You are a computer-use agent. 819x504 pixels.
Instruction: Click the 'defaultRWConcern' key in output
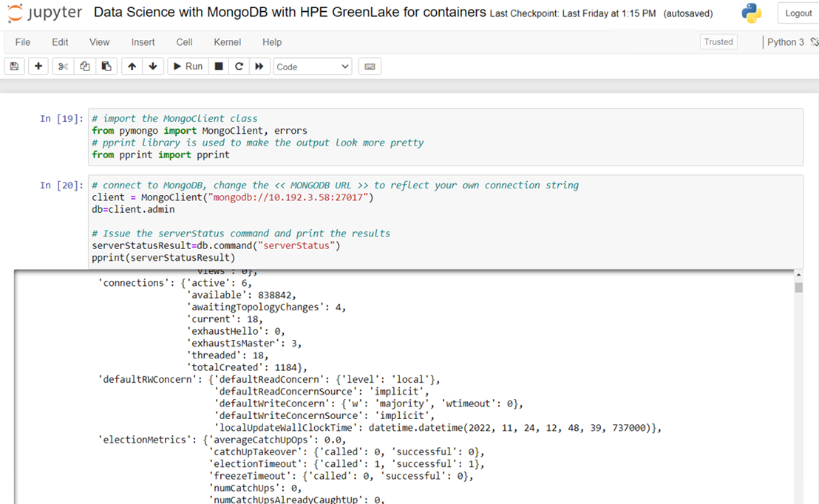(147, 380)
